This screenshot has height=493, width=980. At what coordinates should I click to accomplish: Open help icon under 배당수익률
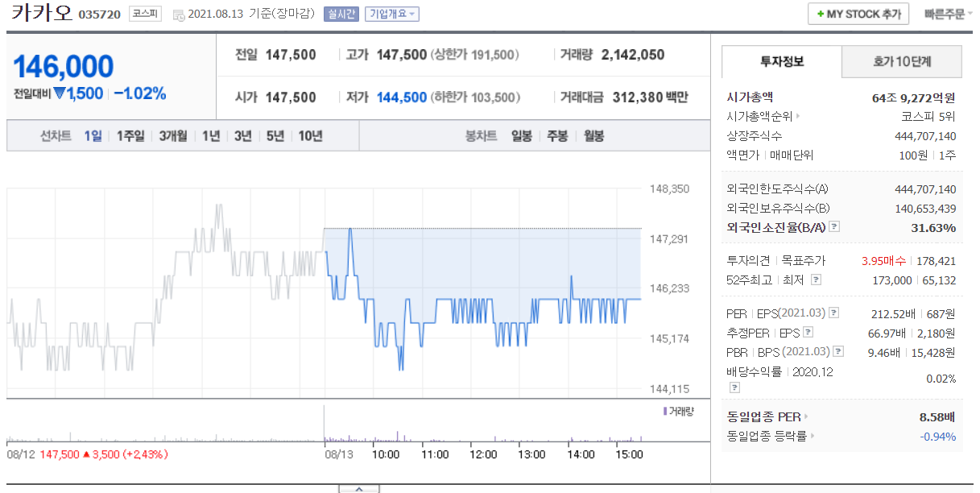click(x=734, y=387)
